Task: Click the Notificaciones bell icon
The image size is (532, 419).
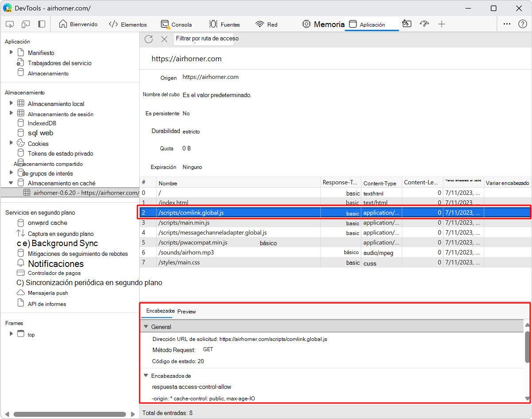Action: pyautogui.click(x=20, y=263)
